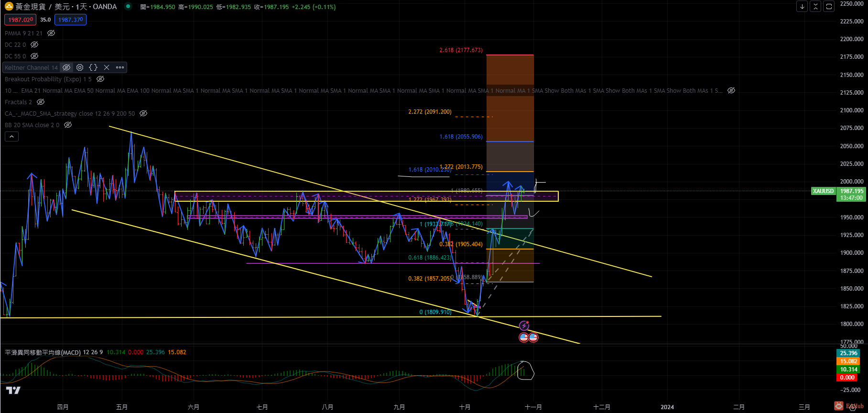
Task: Click the 0 (1809.910) Fibonacci label
Action: [x=435, y=312]
